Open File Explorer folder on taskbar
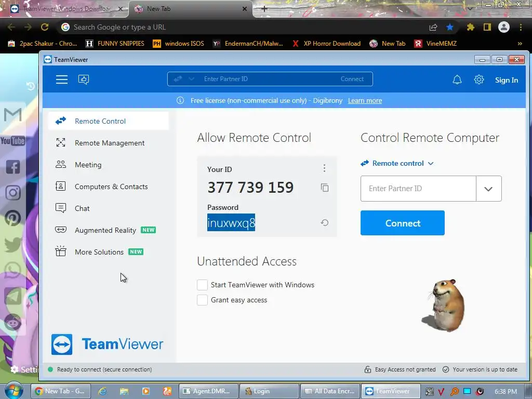This screenshot has height=399, width=532. pyautogui.click(x=124, y=391)
